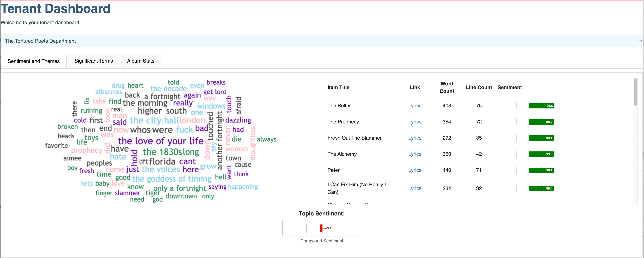Image resolution: width=644 pixels, height=258 pixels.
Task: Click the Sentiment column header
Action: pos(510,87)
